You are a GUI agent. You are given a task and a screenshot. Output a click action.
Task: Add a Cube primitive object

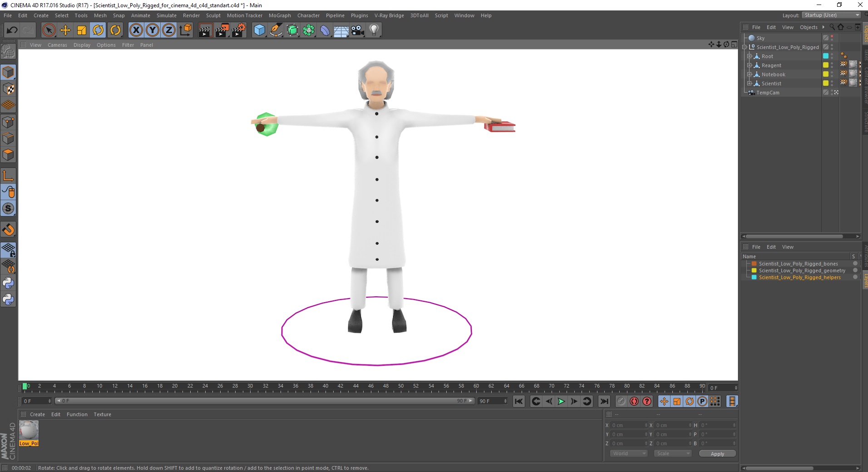click(x=259, y=30)
